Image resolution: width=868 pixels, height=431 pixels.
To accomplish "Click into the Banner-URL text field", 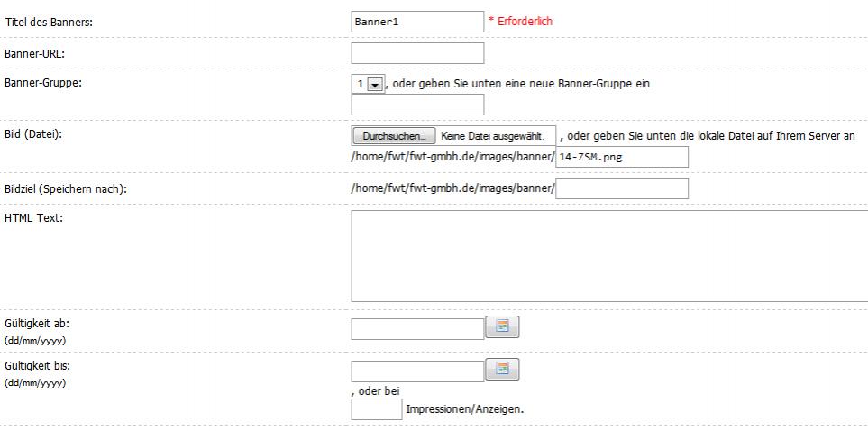I will 417,53.
